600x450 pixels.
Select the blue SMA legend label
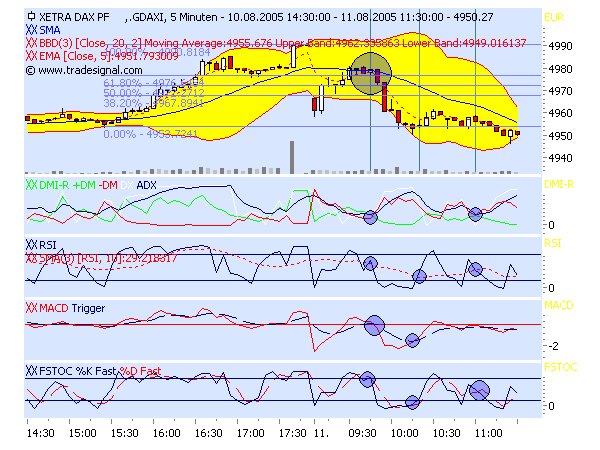tap(50, 30)
